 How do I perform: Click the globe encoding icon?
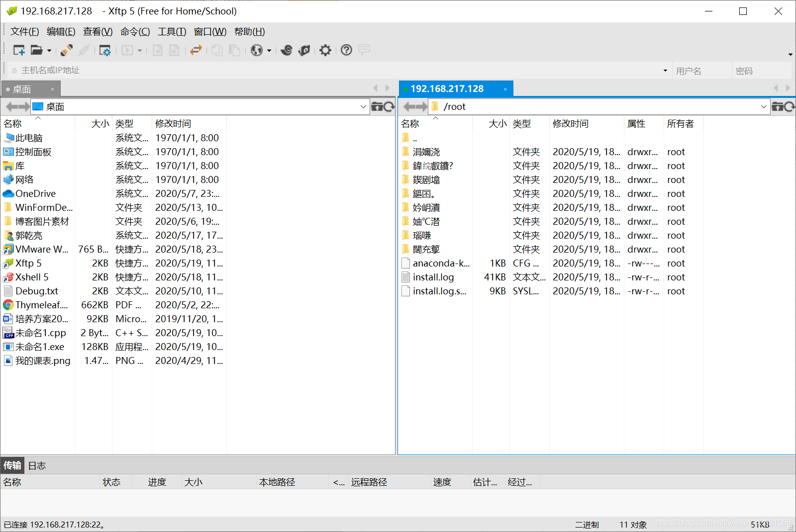click(257, 50)
